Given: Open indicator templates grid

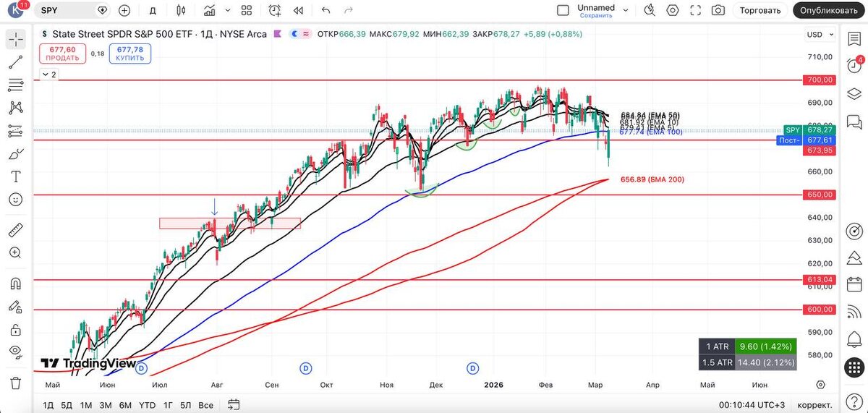Looking at the screenshot, I should tap(247, 10).
